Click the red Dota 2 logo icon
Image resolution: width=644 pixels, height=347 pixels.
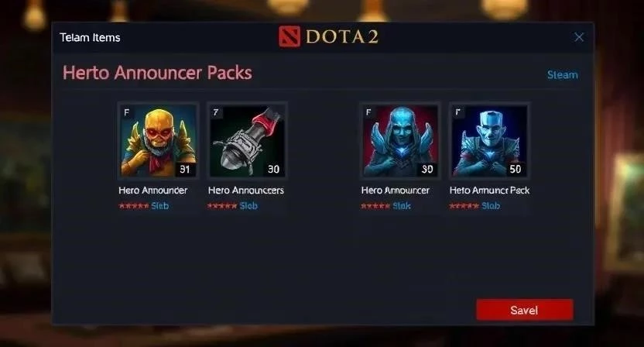(289, 36)
